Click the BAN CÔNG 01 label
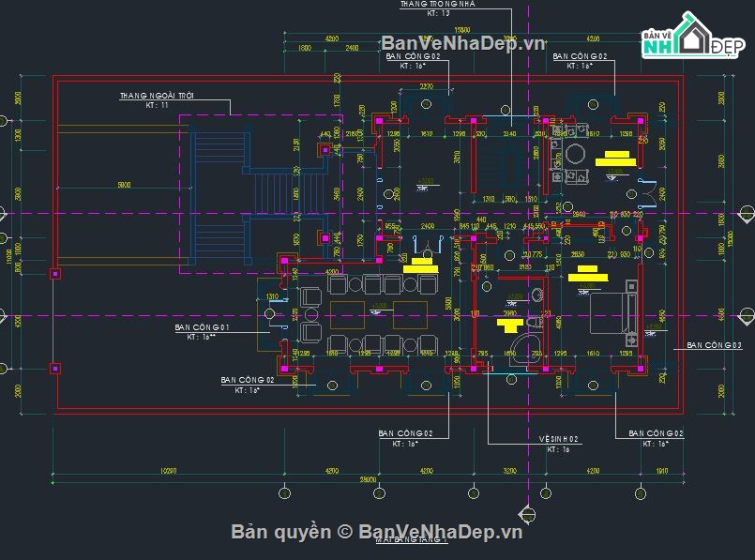 click(203, 327)
